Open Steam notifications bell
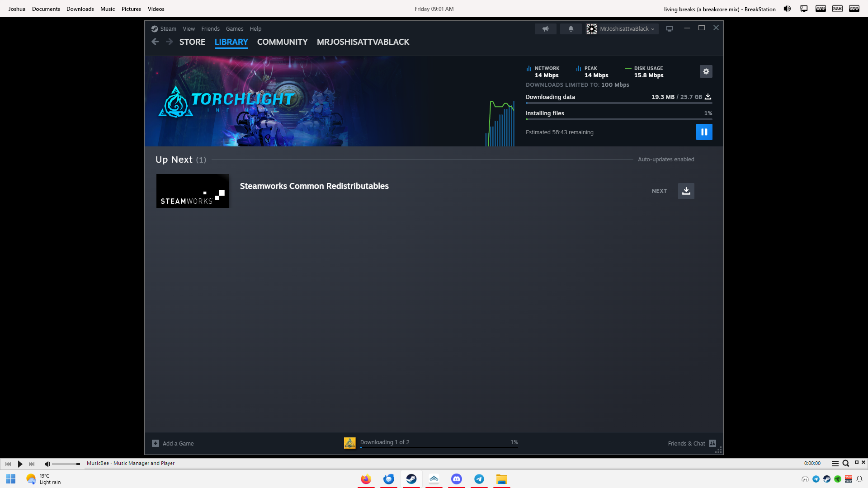Viewport: 868px width, 488px height. tap(571, 28)
